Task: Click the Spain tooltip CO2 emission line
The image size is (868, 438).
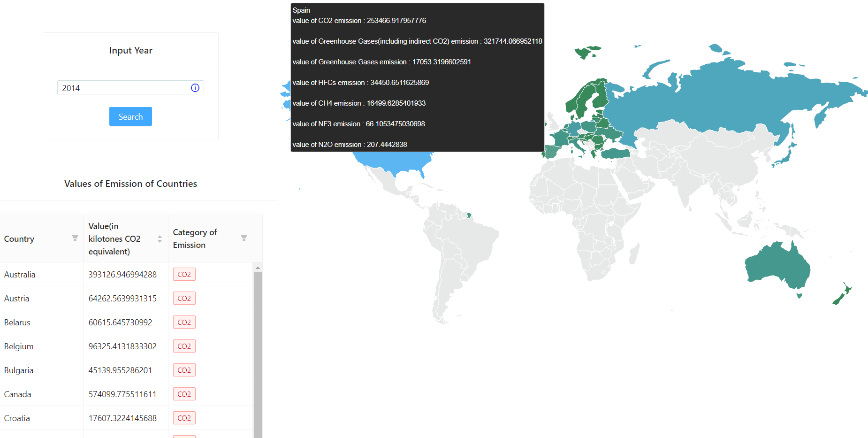Action: 359,21
